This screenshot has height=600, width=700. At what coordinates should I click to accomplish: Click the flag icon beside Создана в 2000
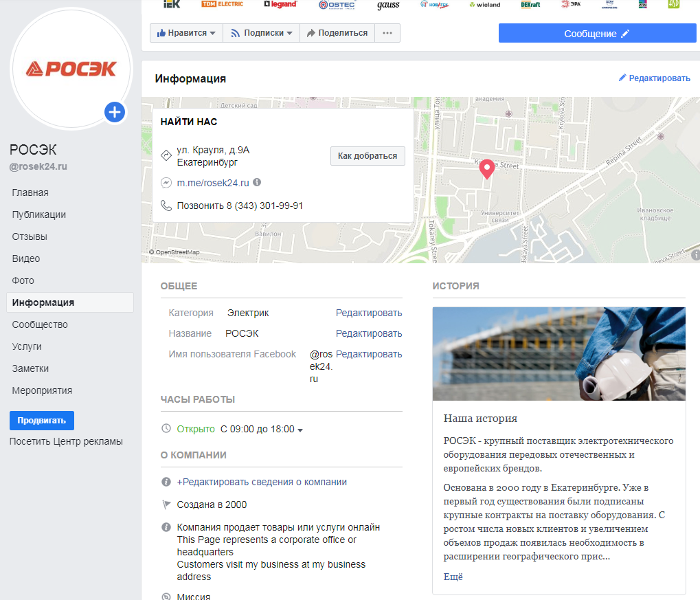166,504
